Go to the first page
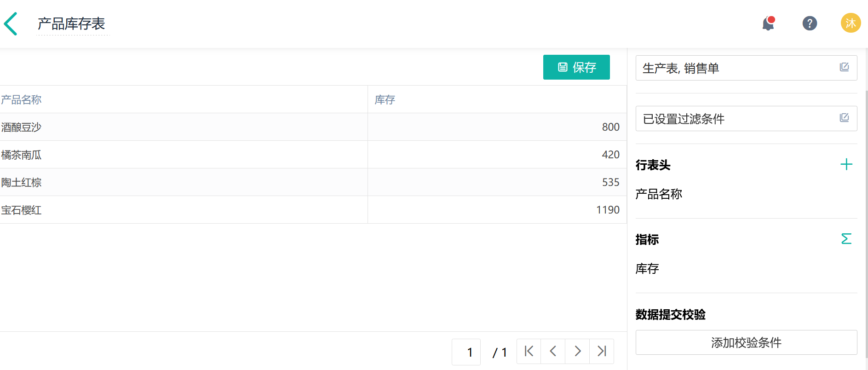Viewport: 868px width, 370px height. (x=529, y=351)
